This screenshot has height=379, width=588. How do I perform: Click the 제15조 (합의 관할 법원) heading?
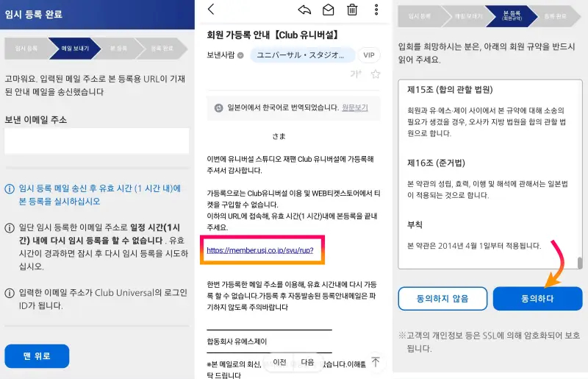(450, 90)
